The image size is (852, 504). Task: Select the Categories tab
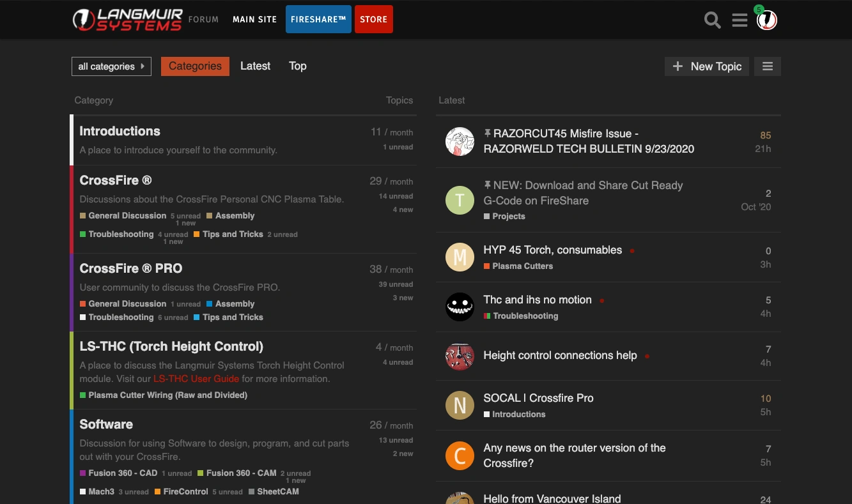195,66
